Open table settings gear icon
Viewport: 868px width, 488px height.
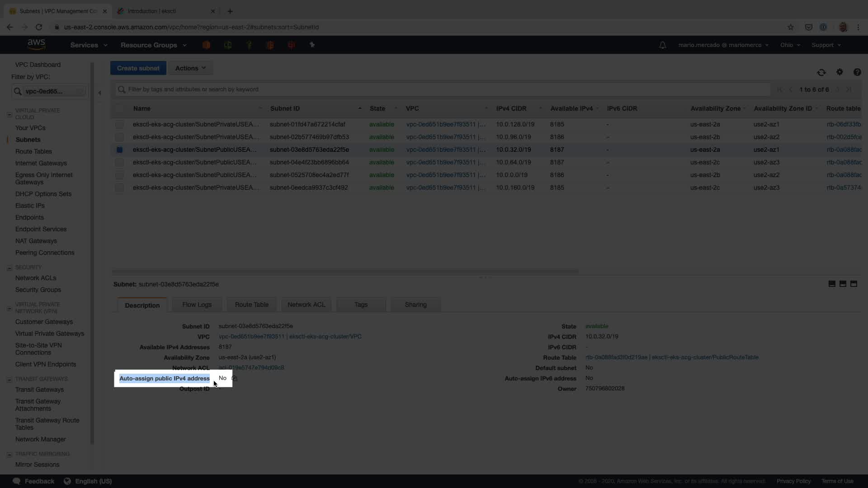[840, 72]
